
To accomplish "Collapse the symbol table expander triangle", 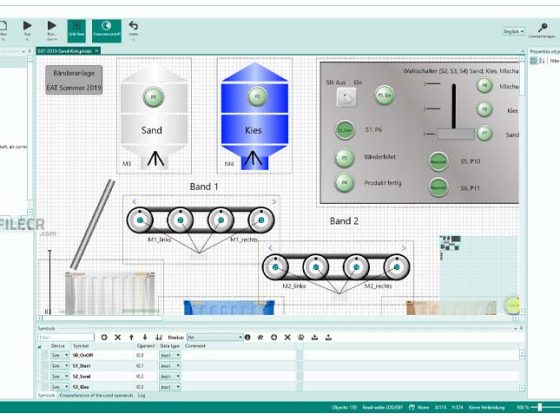I will [39, 346].
